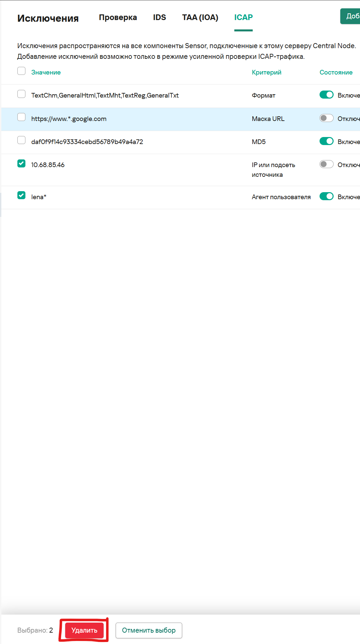Uncheck the 10.68.85.46 row checkbox
This screenshot has height=644, width=360.
(x=21, y=163)
